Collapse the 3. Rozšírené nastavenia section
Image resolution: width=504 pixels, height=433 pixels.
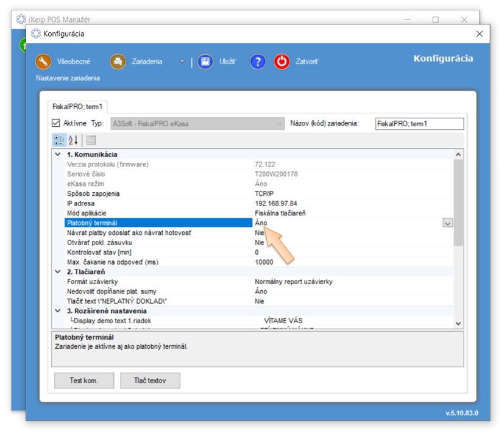tap(58, 311)
